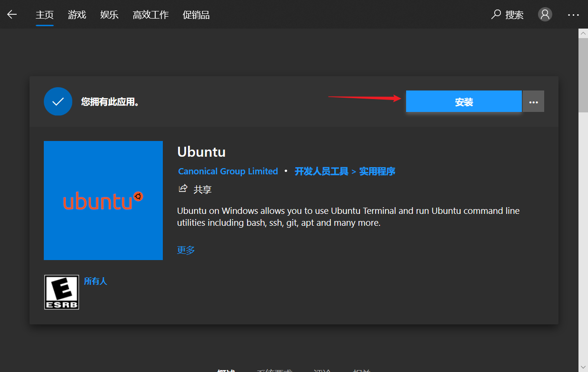
Task: Open the 娱乐 tab
Action: 110,15
